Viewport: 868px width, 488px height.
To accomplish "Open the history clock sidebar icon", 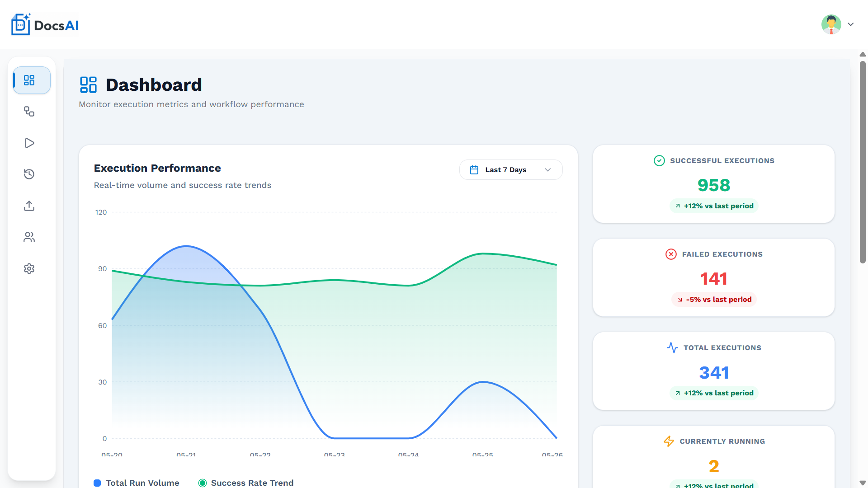I will [x=29, y=174].
